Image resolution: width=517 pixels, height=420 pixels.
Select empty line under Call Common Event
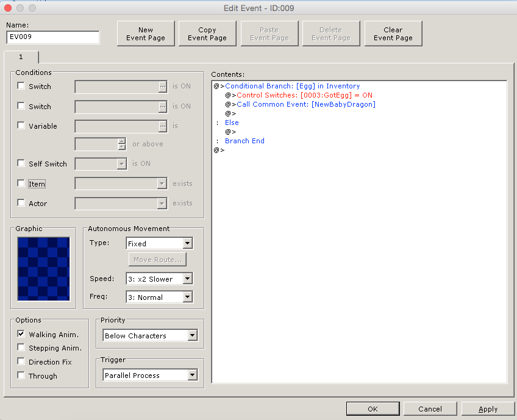[x=230, y=113]
